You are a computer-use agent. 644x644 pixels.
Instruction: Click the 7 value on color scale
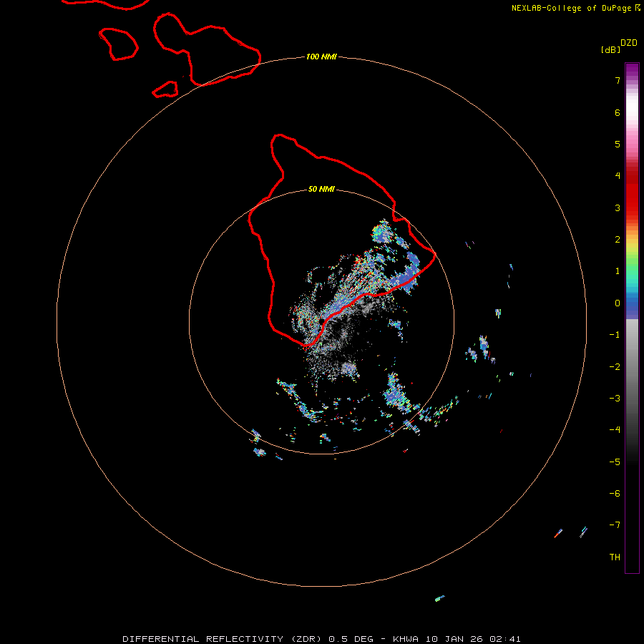point(618,80)
